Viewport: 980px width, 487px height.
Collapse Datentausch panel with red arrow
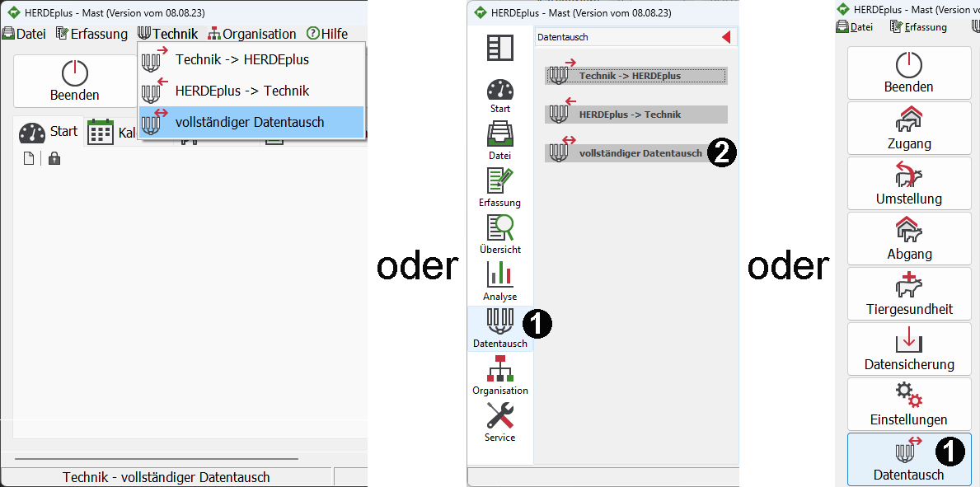tap(725, 38)
